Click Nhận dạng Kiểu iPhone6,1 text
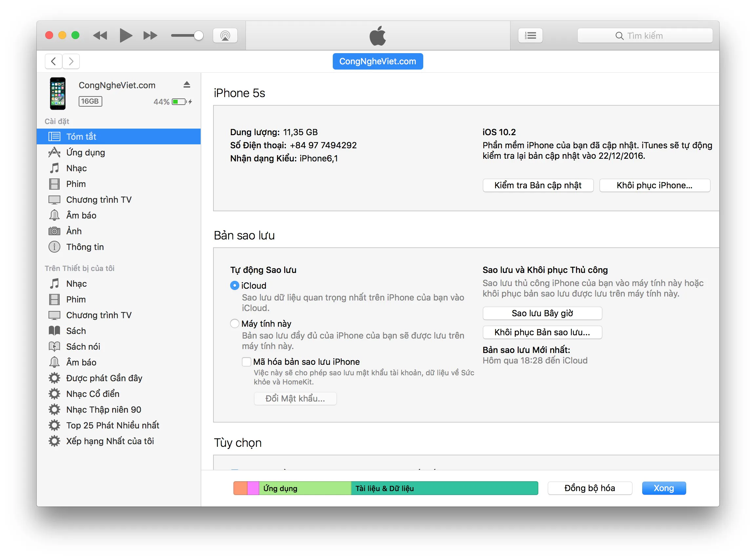This screenshot has height=559, width=756. pos(284,158)
